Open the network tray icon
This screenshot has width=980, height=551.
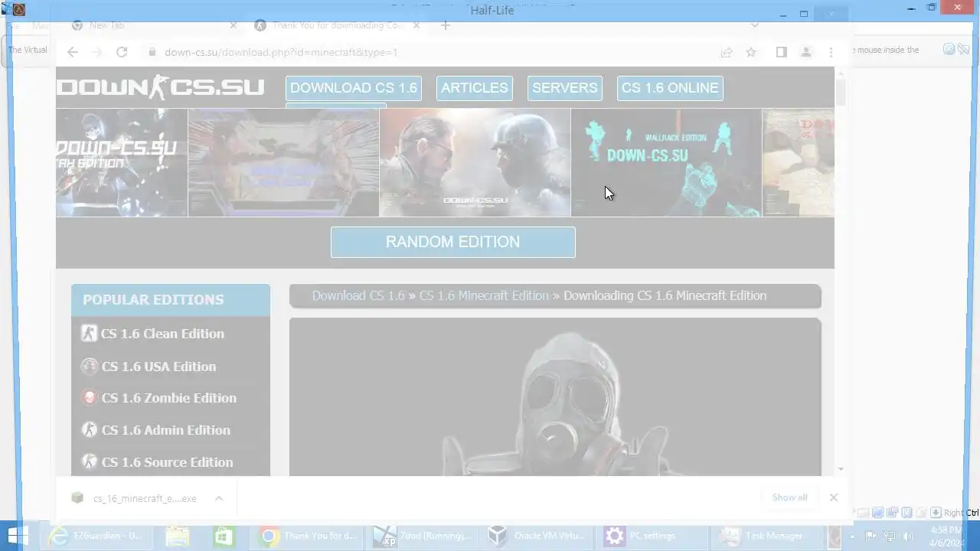pyautogui.click(x=890, y=536)
